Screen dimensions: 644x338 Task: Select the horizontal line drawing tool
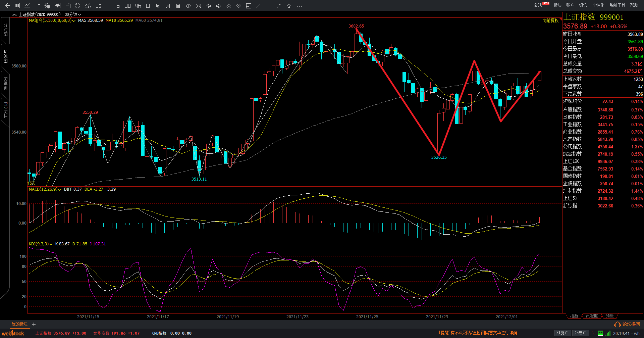[x=268, y=6]
